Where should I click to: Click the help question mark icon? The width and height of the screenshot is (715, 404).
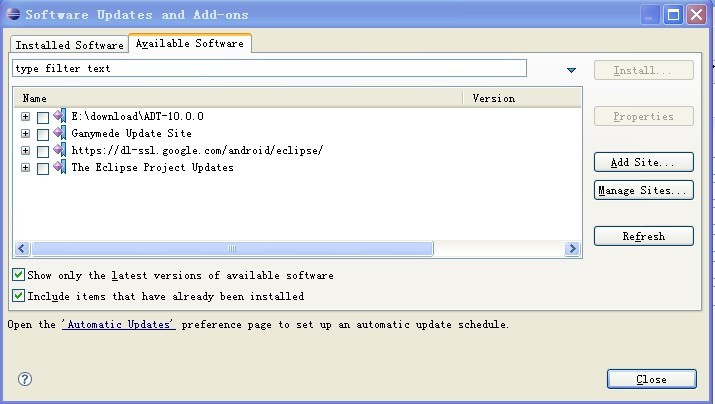point(25,379)
